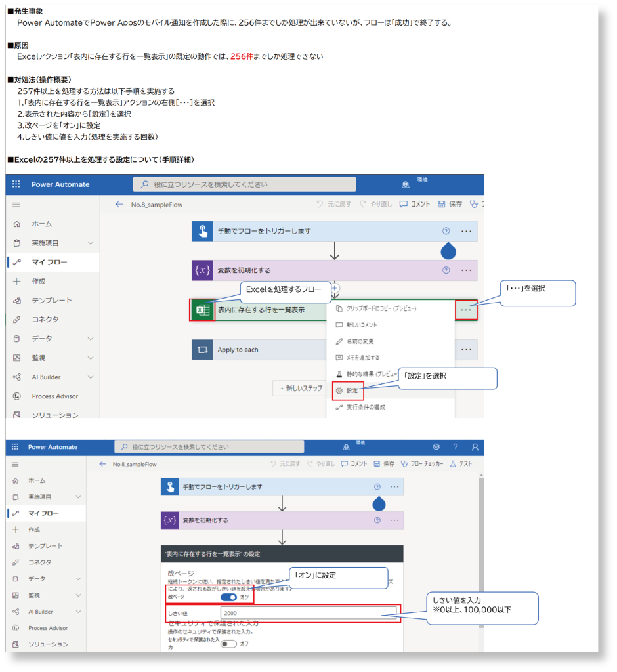The height and width of the screenshot is (672, 617).
Task: Expand 実施項目 in the upper sidebar
Action: pos(91,243)
